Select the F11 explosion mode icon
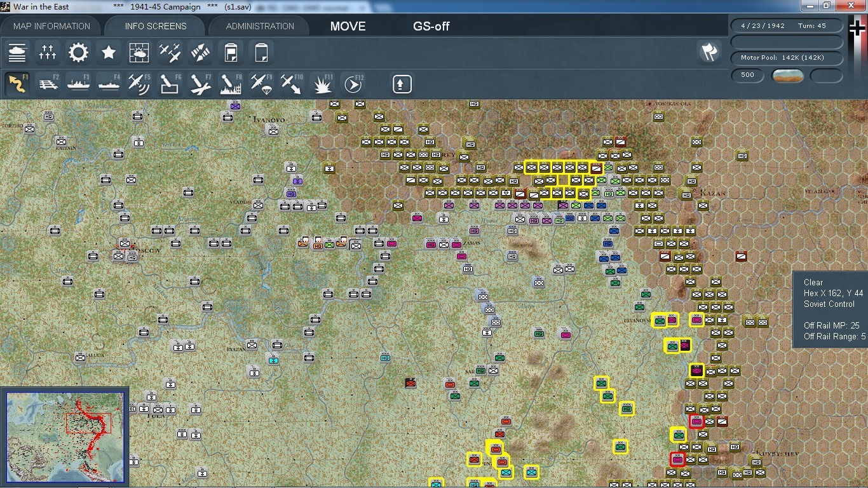The image size is (868, 488). point(323,84)
